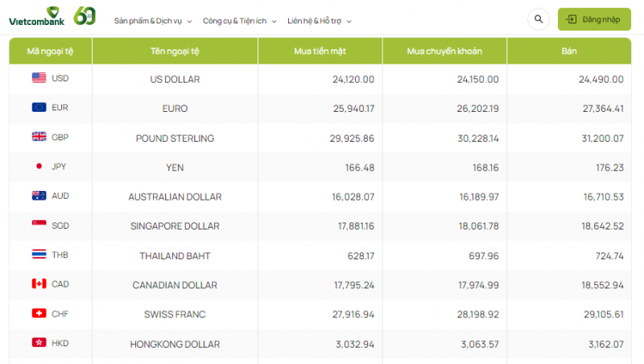Click SGD sell rate 18,642.52
The height and width of the screenshot is (364, 644).
coord(602,226)
